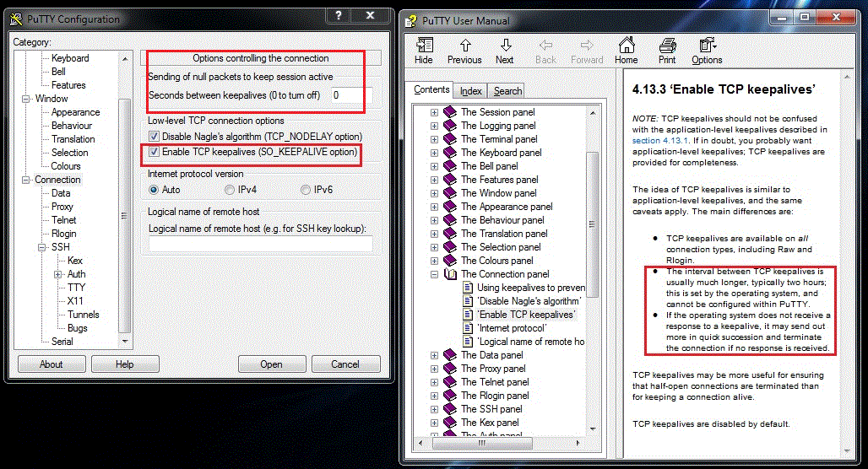Click the Open button to start session

[272, 364]
